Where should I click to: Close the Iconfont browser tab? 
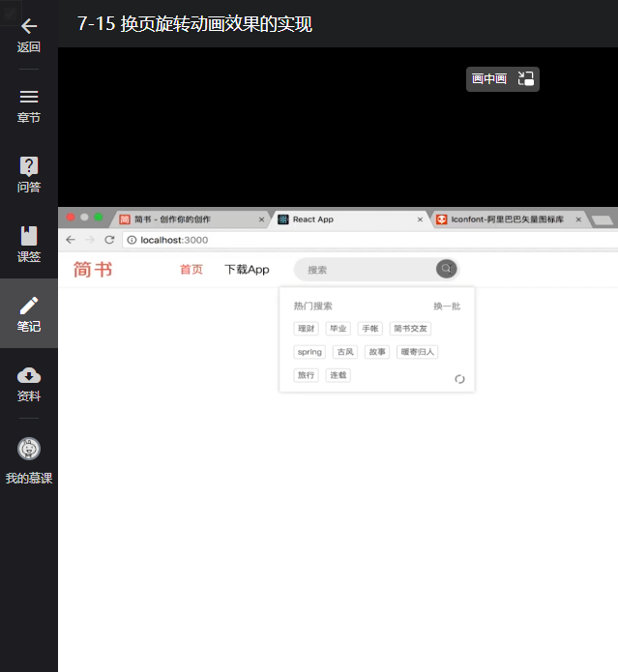pyautogui.click(x=578, y=219)
